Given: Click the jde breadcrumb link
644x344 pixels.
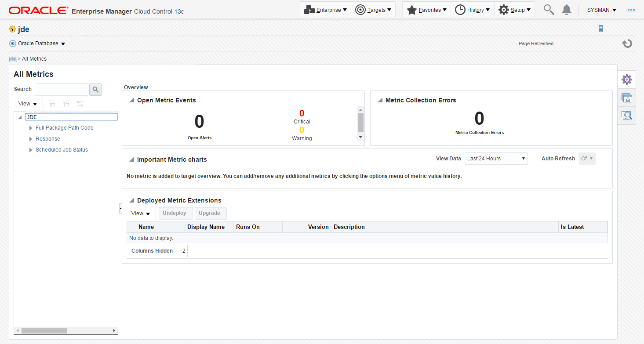Looking at the screenshot, I should 12,58.
